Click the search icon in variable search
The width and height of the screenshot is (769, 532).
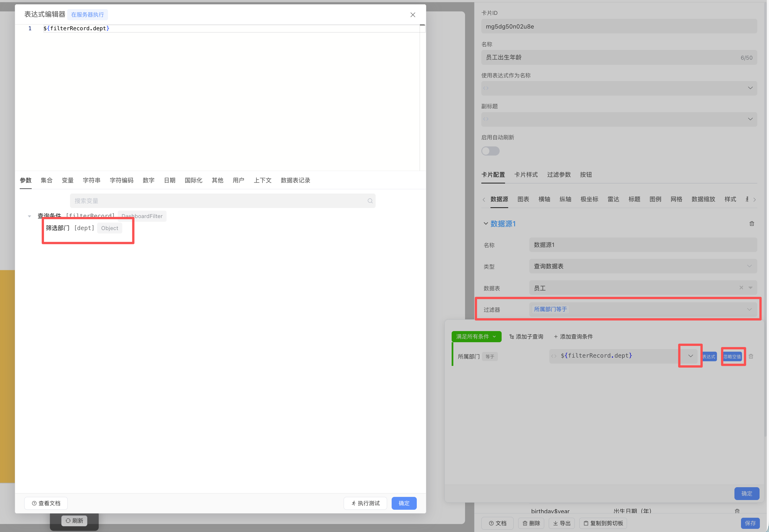370,201
